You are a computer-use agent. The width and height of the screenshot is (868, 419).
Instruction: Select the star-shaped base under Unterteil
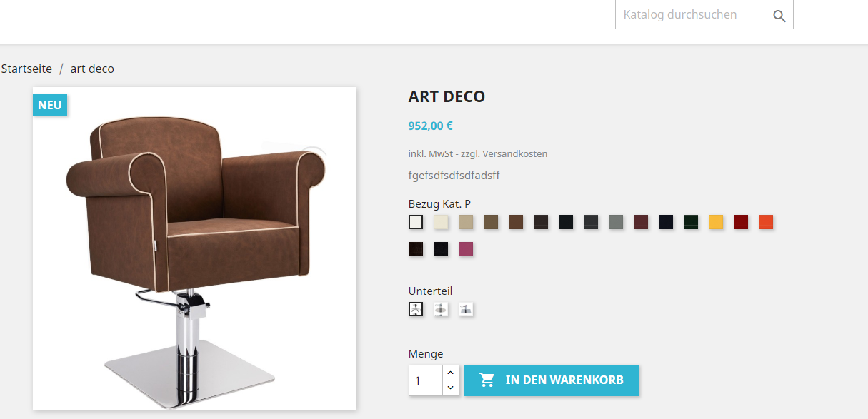coord(416,309)
